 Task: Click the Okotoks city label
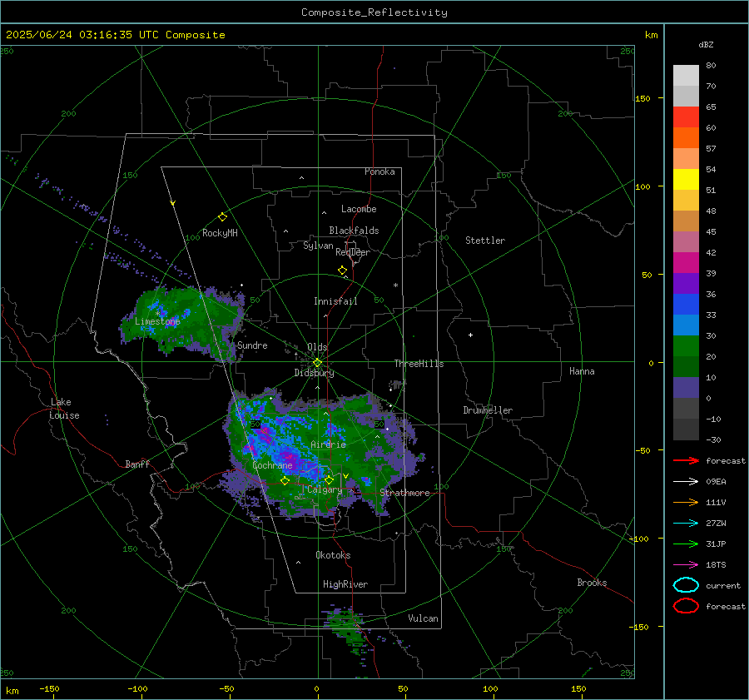click(x=333, y=555)
